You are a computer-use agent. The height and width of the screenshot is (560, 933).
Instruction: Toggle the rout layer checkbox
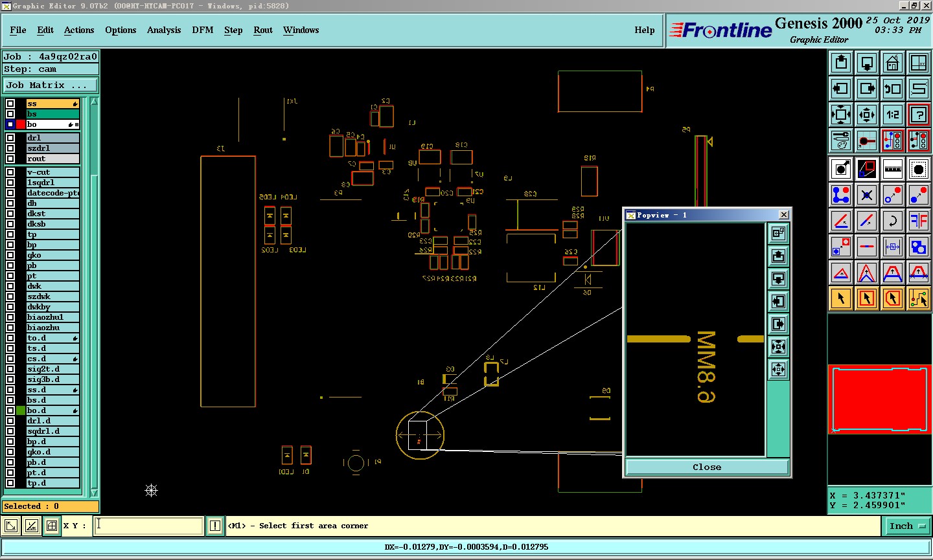pyautogui.click(x=10, y=159)
